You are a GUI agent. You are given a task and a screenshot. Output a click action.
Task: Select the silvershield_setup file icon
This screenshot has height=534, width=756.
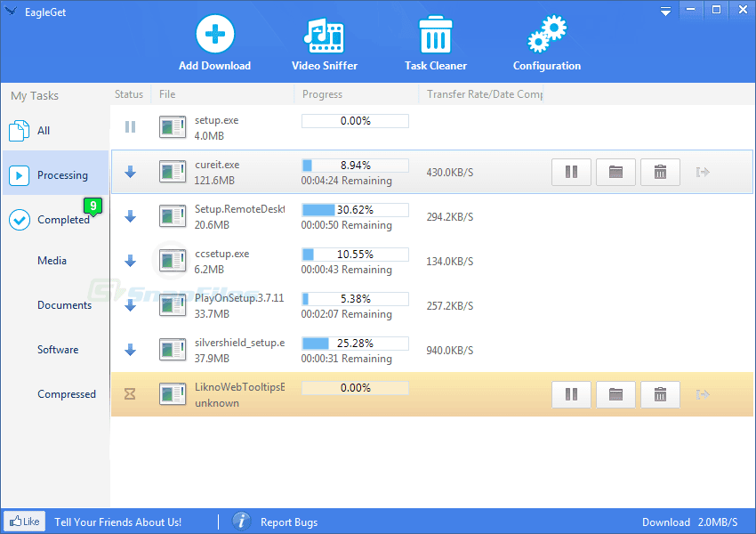[173, 350]
